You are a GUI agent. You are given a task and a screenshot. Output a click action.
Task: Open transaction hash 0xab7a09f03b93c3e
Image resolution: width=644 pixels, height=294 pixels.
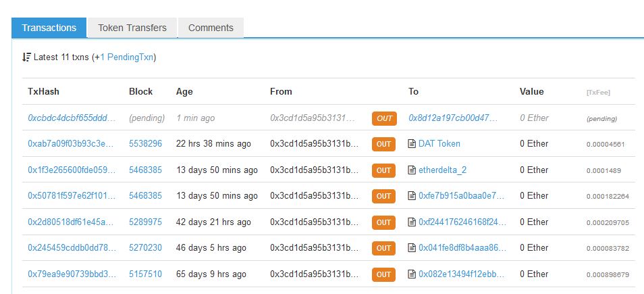click(x=72, y=144)
